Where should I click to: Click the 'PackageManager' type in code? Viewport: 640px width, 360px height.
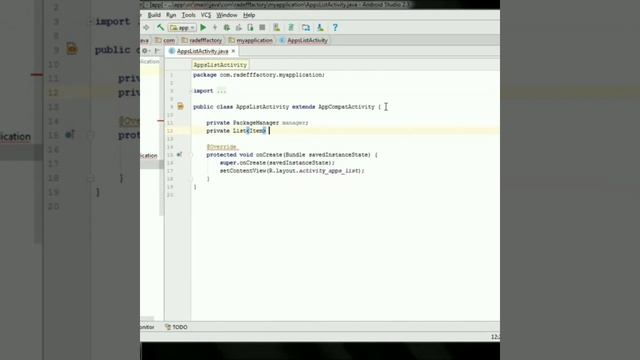click(x=256, y=123)
